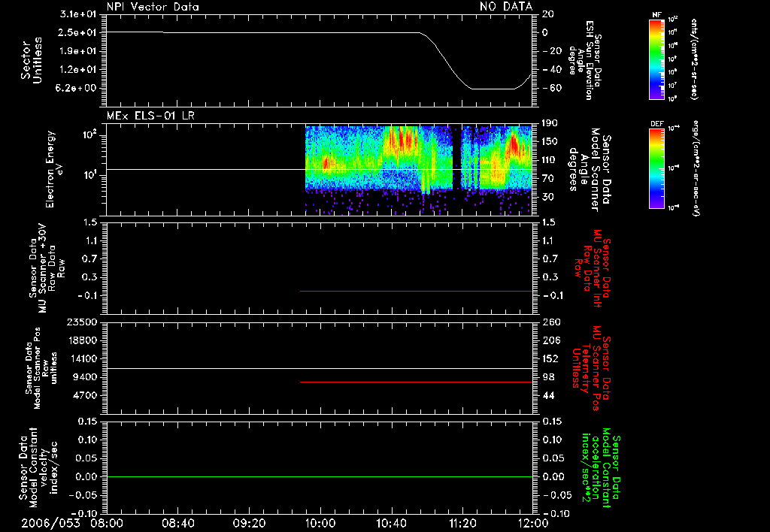The image size is (770, 532).
Task: Click the '98' telemetry axis tick
Action: coord(548,377)
